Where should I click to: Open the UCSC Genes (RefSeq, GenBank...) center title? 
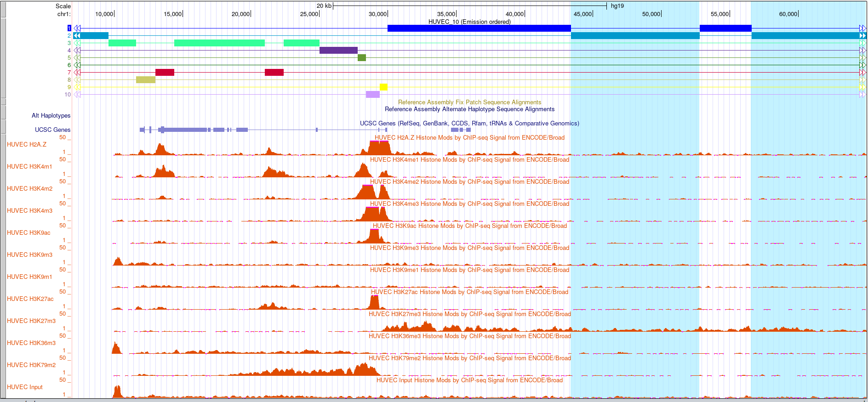(x=469, y=124)
